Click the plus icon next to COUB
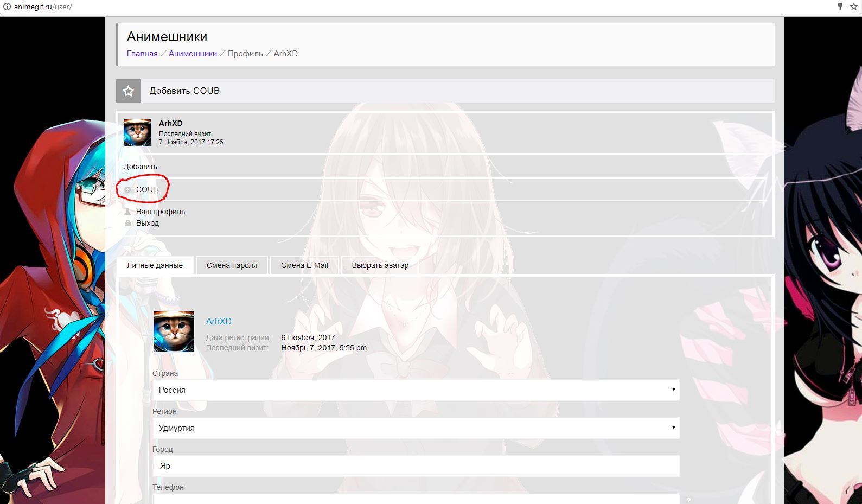Image resolution: width=862 pixels, height=504 pixels. [x=127, y=190]
